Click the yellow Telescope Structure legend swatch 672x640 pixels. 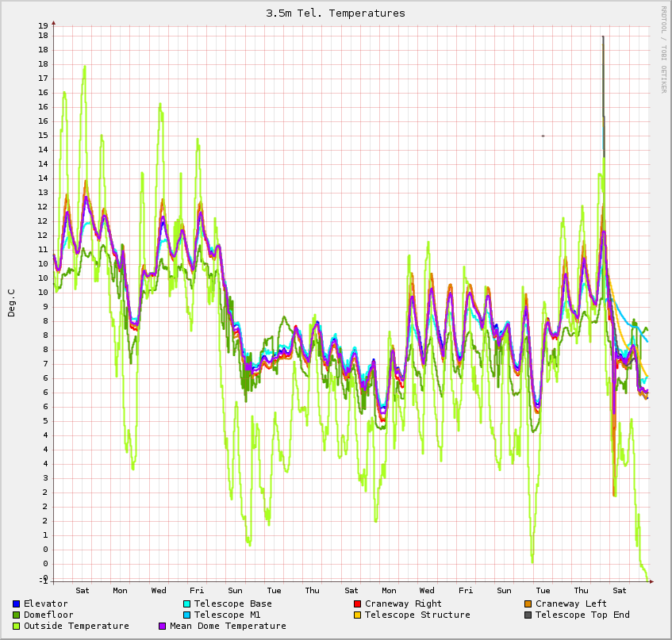coord(358,615)
